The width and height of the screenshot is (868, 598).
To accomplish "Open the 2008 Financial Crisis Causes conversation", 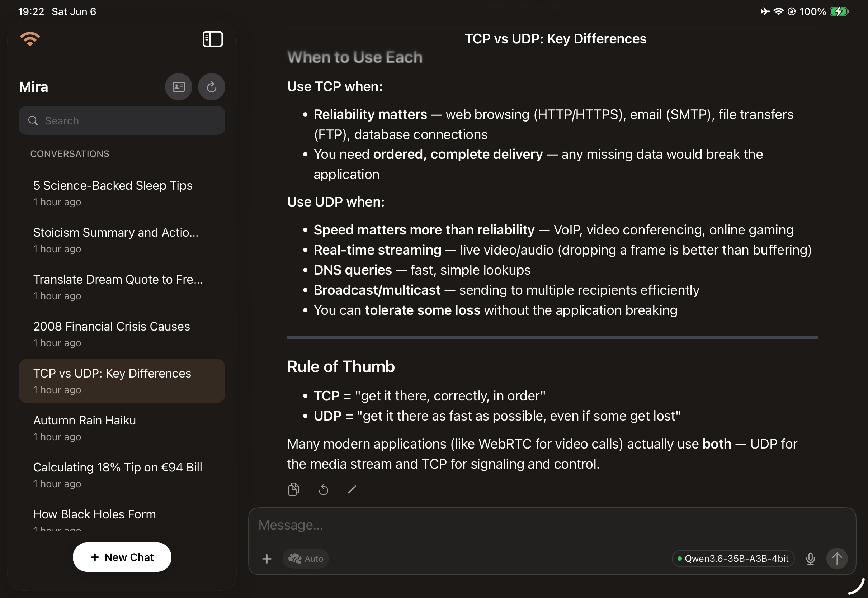I will click(x=122, y=334).
